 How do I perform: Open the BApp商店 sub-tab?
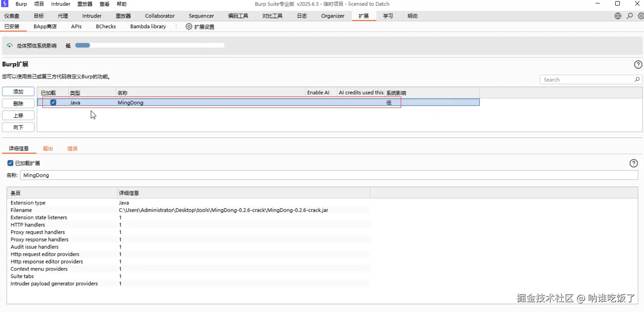click(x=45, y=26)
